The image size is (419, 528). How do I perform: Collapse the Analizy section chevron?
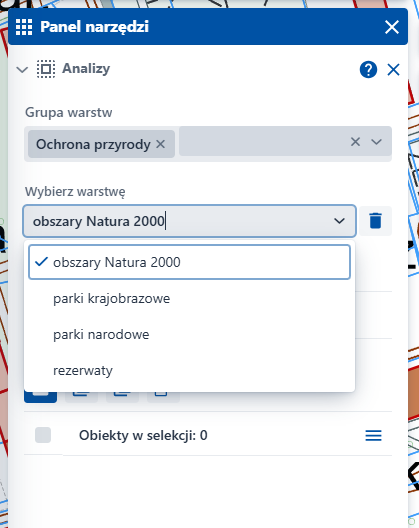pyautogui.click(x=22, y=70)
